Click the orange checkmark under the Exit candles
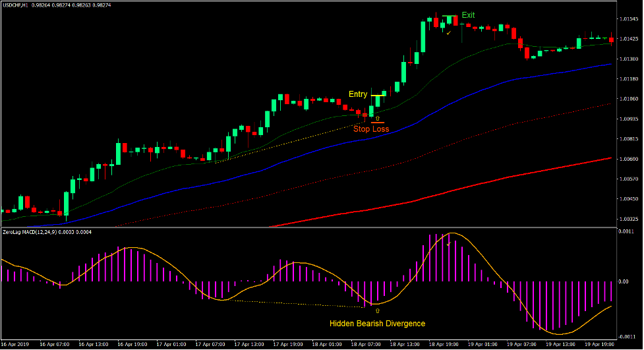This screenshot has height=350, width=644. (x=448, y=32)
